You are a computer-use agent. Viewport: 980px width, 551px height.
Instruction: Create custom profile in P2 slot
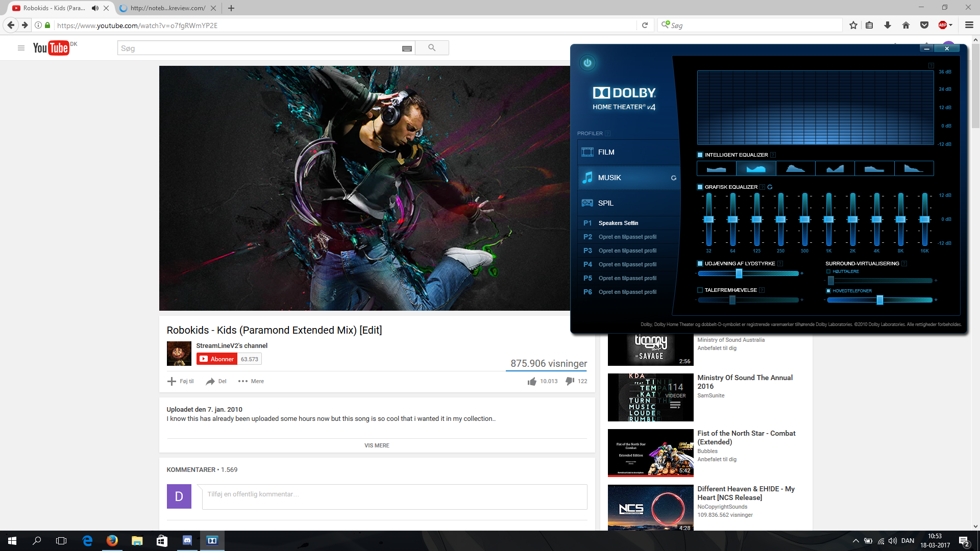pos(628,237)
